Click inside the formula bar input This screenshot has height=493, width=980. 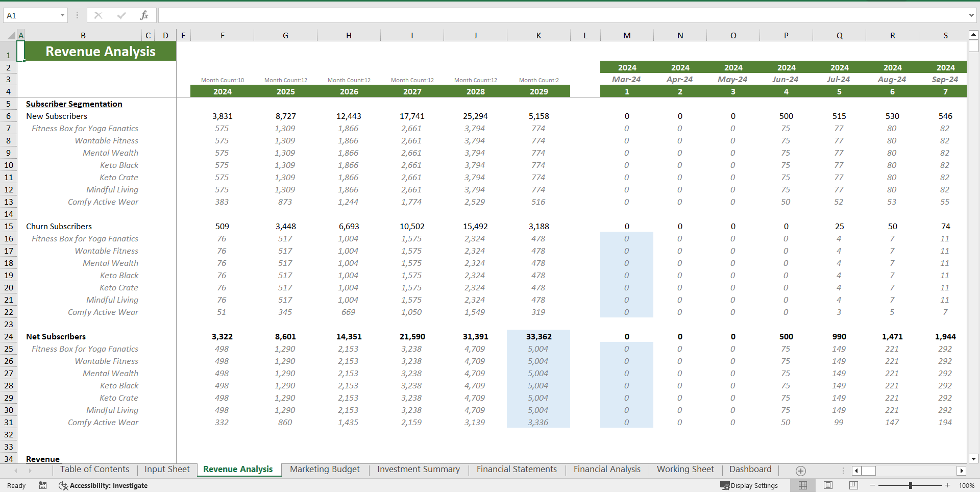(x=562, y=15)
